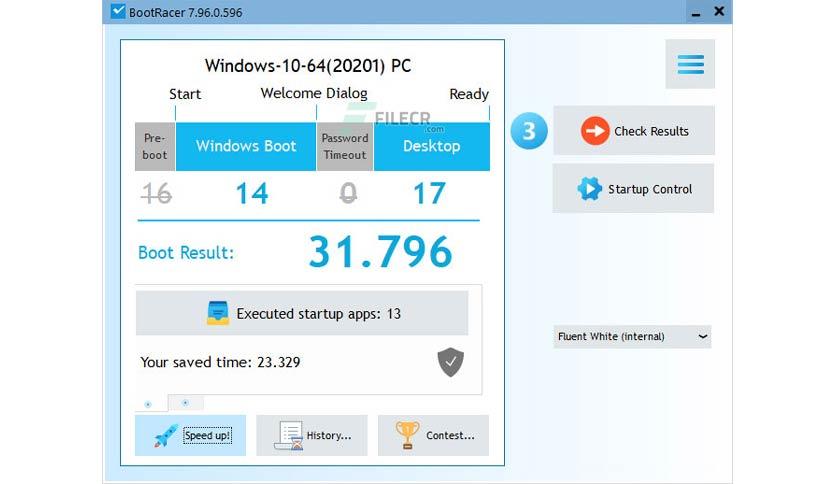Click the blue gear Startup Control icon
This screenshot has height=484, width=836.
click(x=589, y=189)
